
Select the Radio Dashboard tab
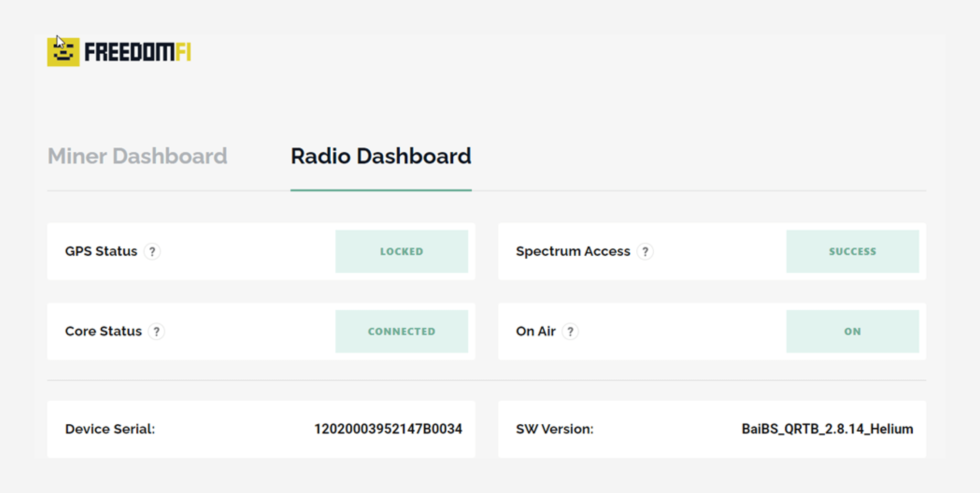pyautogui.click(x=381, y=156)
